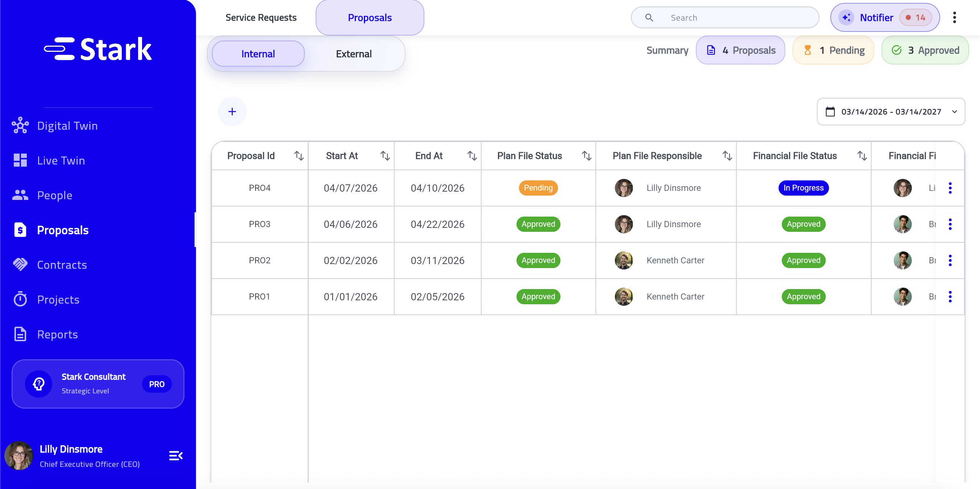Open Projects stopwatch icon in sidebar
This screenshot has width=980, height=489.
coord(20,299)
